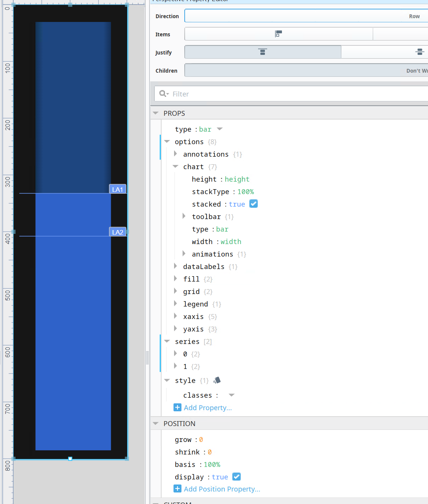Screen dimensions: 428x504
Task: Click the LA1 annotation label on chart
Action: pyautogui.click(x=118, y=189)
